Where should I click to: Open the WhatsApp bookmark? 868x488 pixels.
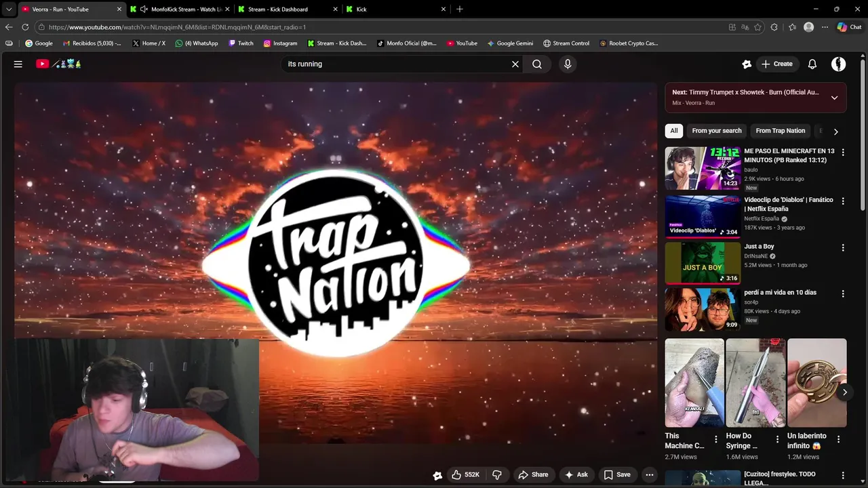pyautogui.click(x=197, y=43)
